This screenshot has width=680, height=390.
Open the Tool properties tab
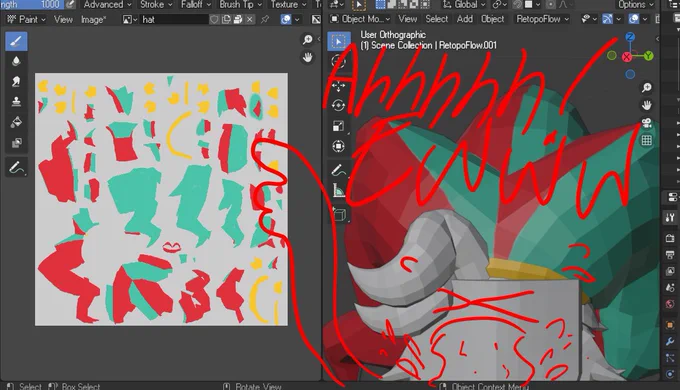tap(670, 217)
